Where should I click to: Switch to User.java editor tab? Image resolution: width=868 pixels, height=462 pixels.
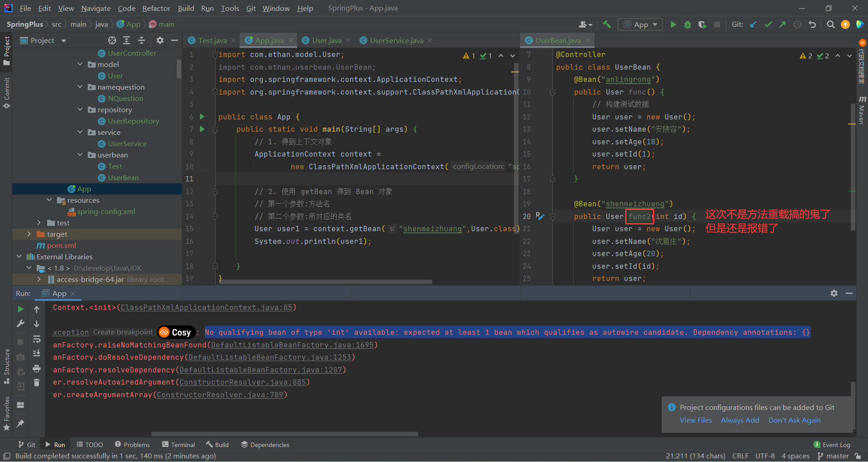pos(326,40)
